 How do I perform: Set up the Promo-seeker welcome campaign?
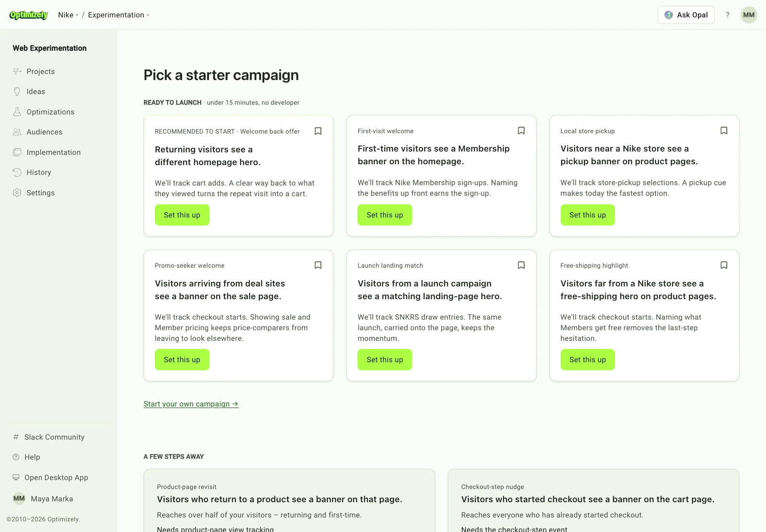pos(182,360)
